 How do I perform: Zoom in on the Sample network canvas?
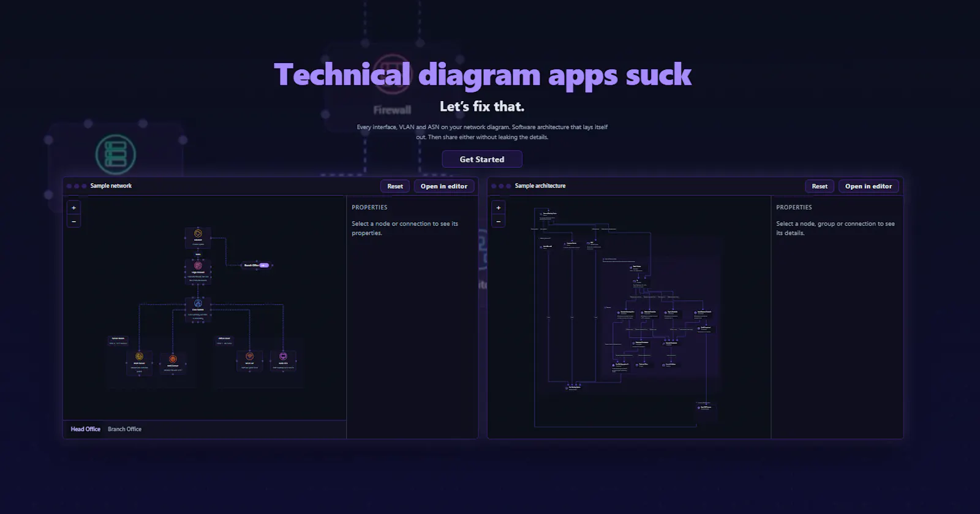pos(74,208)
